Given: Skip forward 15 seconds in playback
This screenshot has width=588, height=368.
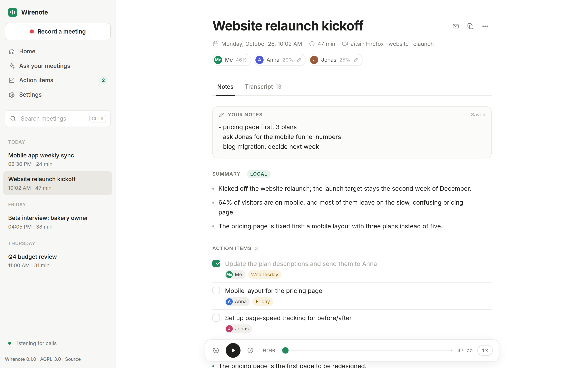Looking at the screenshot, I should [x=250, y=350].
